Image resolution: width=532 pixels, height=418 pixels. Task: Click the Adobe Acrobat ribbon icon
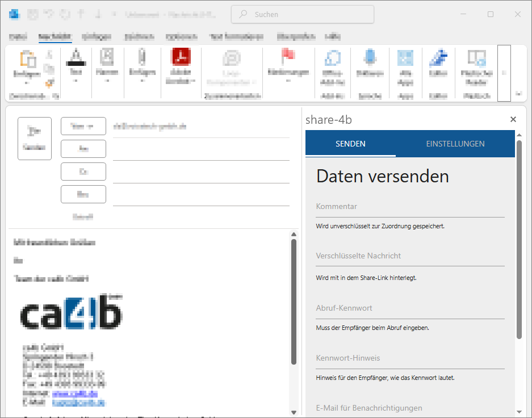pos(181,57)
